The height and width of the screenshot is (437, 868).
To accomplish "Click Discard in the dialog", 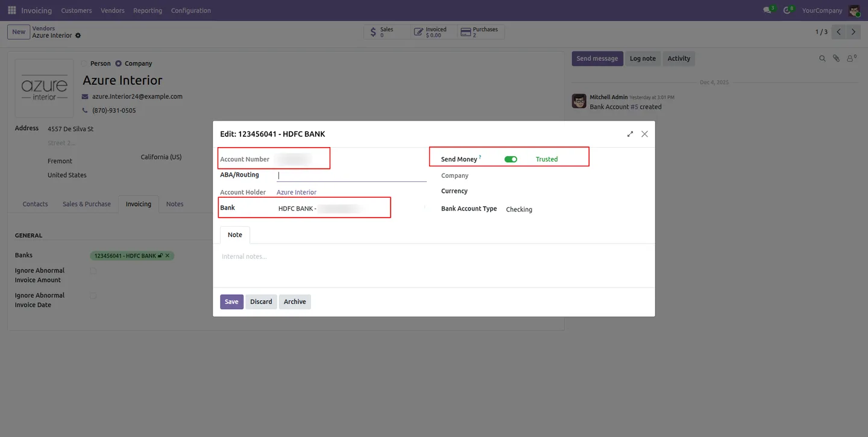I will (x=261, y=301).
